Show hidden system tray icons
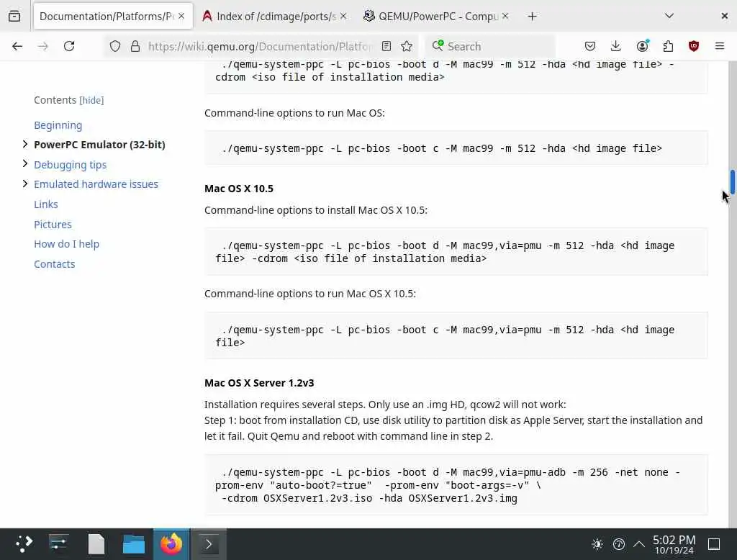The width and height of the screenshot is (737, 560). [x=639, y=544]
